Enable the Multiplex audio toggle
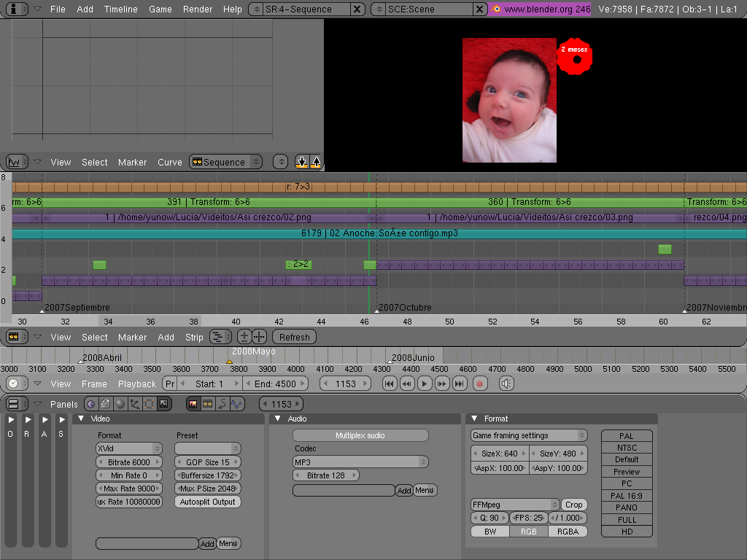The height and width of the screenshot is (560, 747). click(x=360, y=435)
